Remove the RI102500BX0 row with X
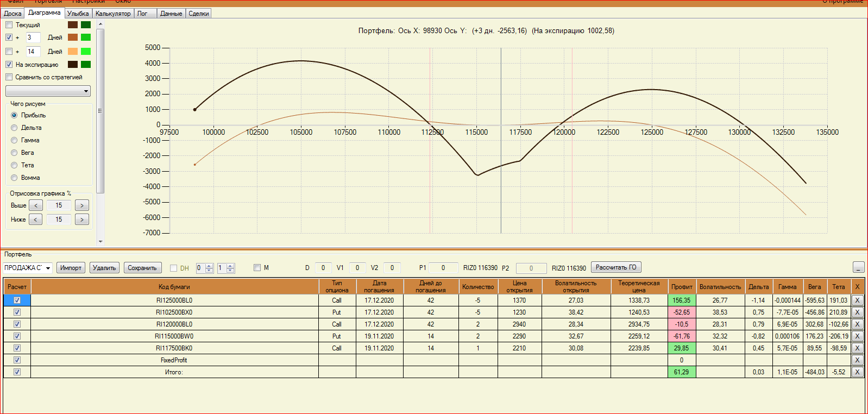Image resolution: width=868 pixels, height=414 pixels. coord(858,312)
